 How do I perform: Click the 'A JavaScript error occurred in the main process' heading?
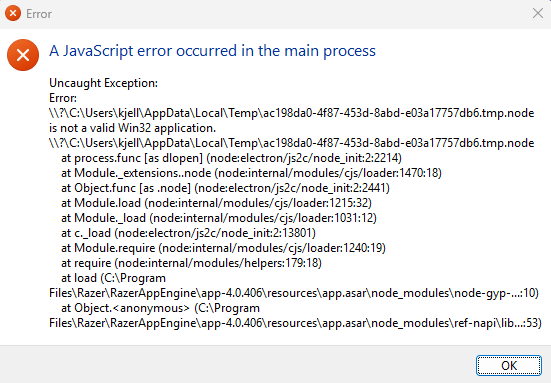[212, 51]
